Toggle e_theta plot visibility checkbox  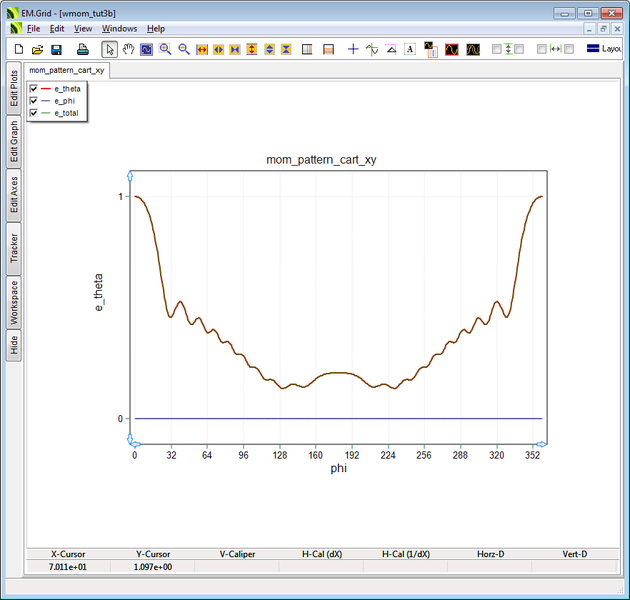pos(34,89)
